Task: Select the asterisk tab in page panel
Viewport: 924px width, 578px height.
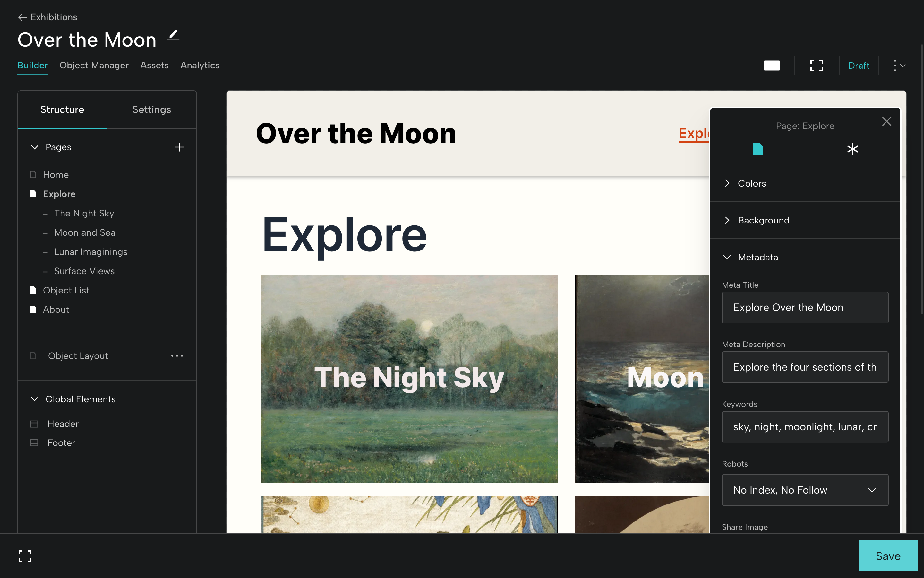Action: click(852, 149)
